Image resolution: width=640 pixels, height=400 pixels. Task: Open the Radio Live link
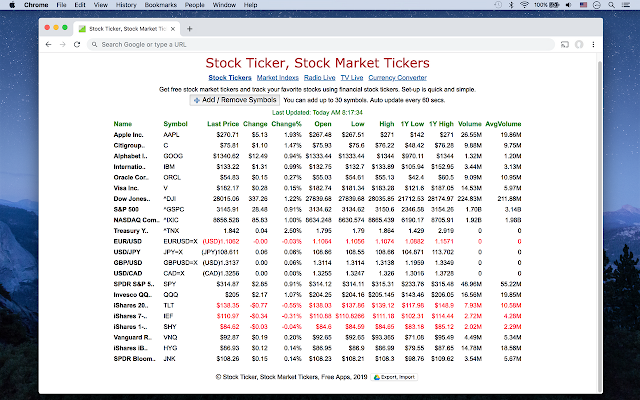pyautogui.click(x=320, y=78)
